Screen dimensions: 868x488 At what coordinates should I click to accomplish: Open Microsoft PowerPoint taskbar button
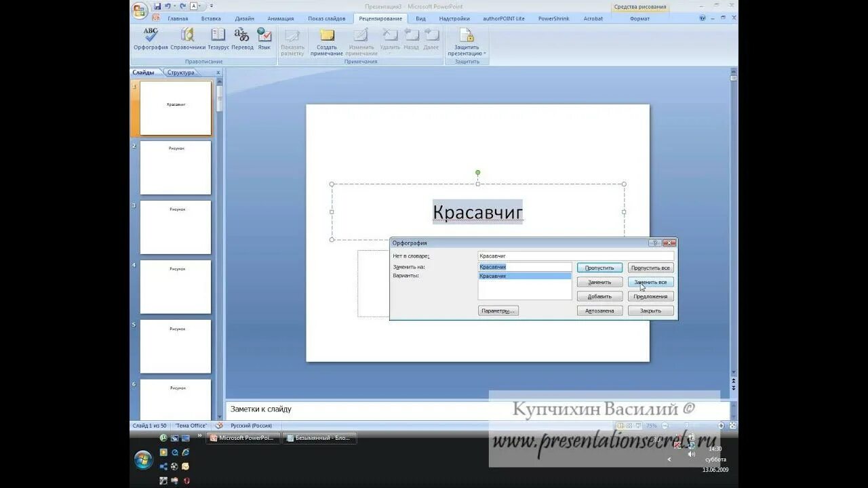pyautogui.click(x=243, y=438)
